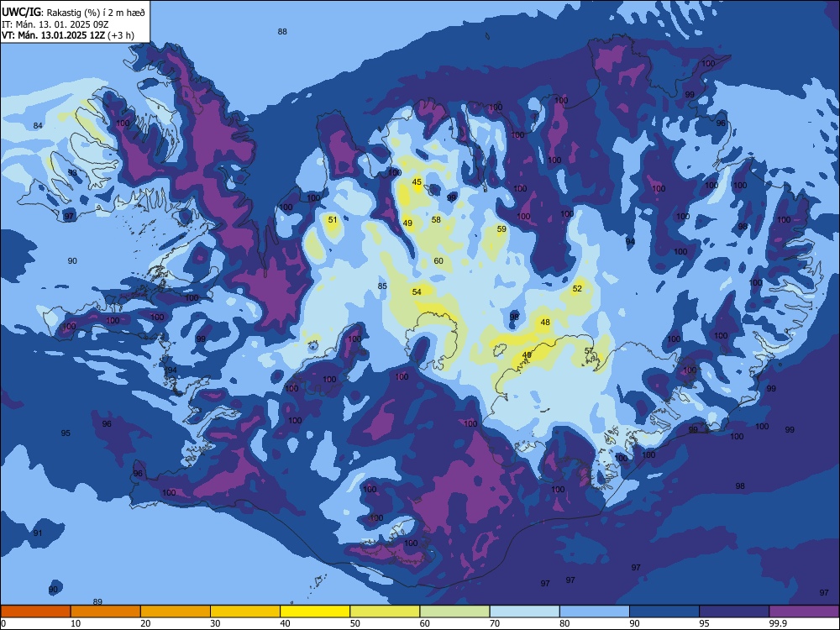Click the '59' humidity value label
The image size is (840, 630).
501,228
